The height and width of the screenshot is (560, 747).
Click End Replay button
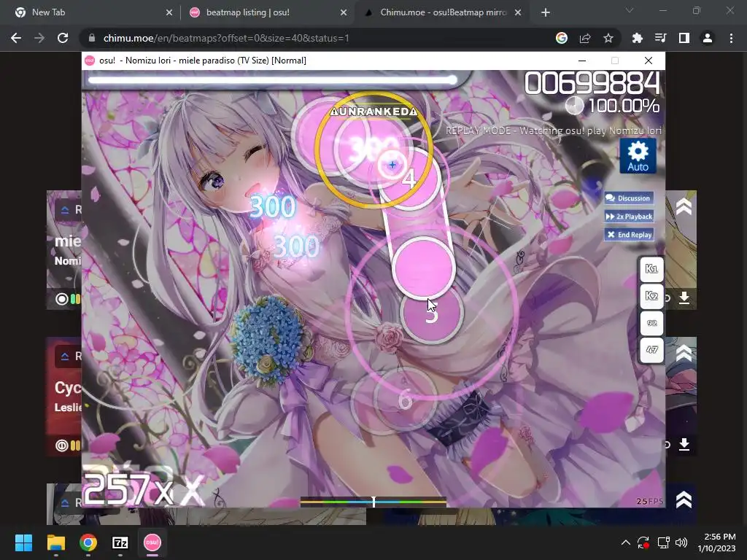[628, 234]
